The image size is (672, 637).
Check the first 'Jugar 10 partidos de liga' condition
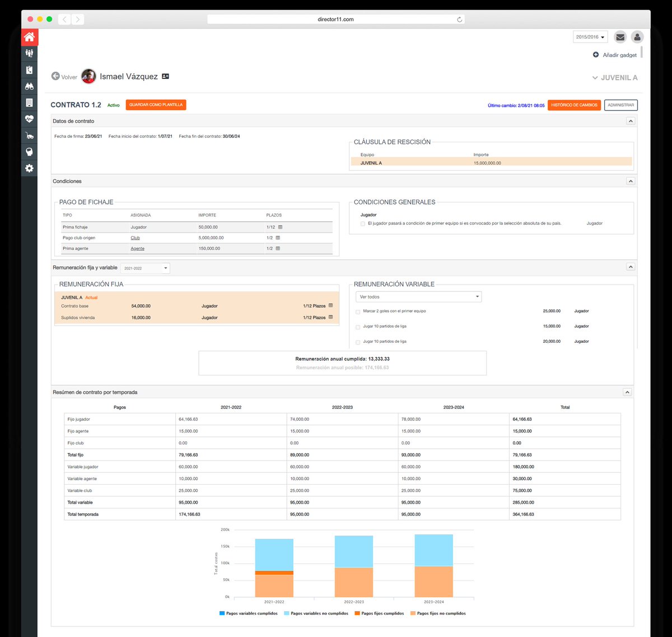[x=357, y=326]
